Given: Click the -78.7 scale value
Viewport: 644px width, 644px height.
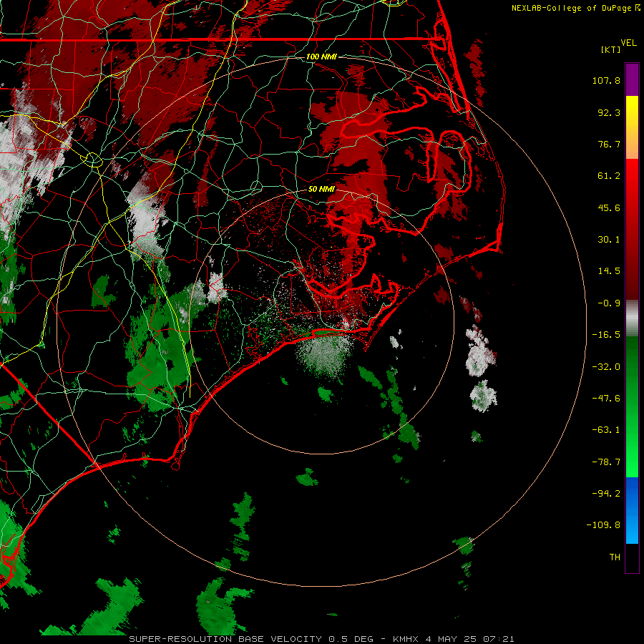Looking at the screenshot, I should (x=606, y=462).
